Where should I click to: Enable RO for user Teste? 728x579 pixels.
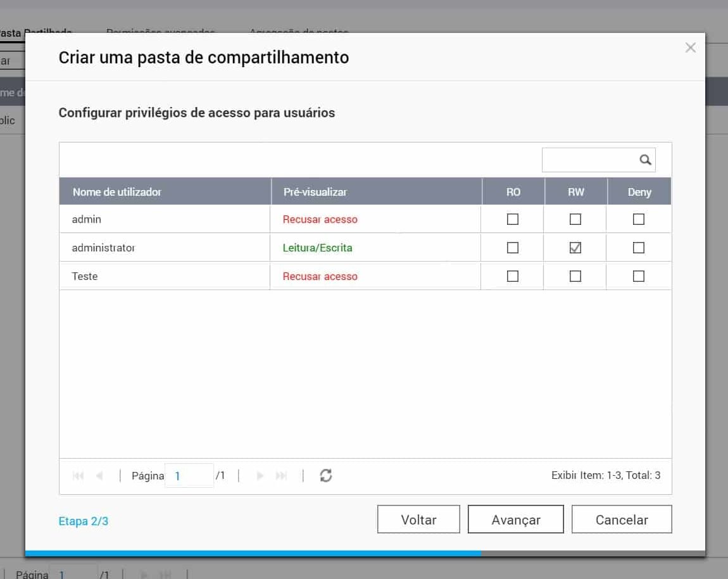pos(513,276)
